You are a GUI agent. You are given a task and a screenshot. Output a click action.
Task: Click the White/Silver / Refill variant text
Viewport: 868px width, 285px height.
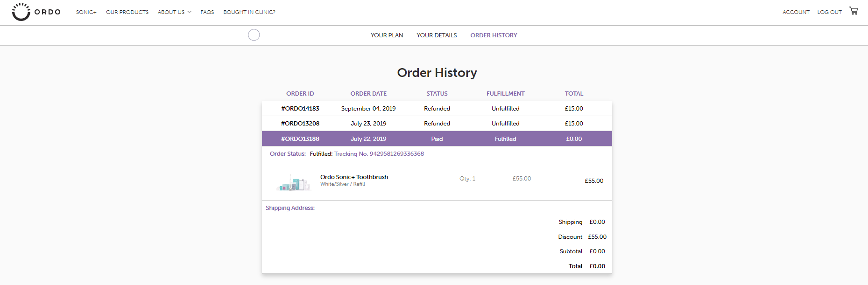343,184
